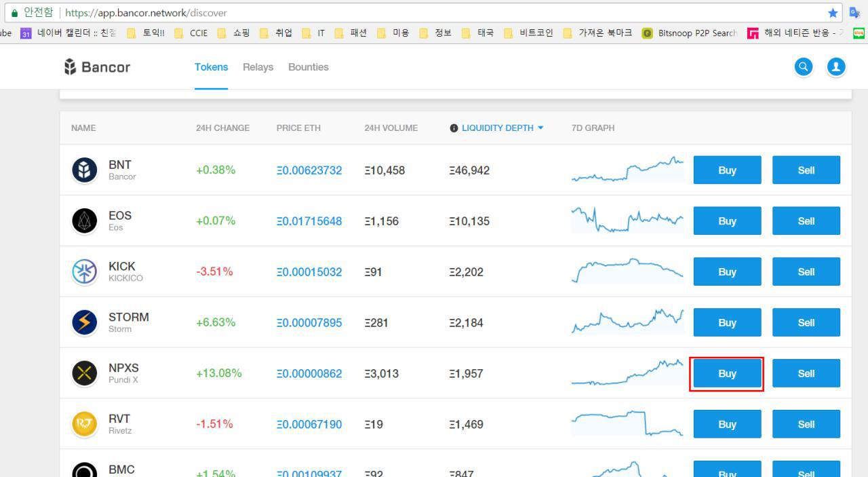Viewport: 868px width, 477px height.
Task: Select the BMC token name
Action: point(121,470)
